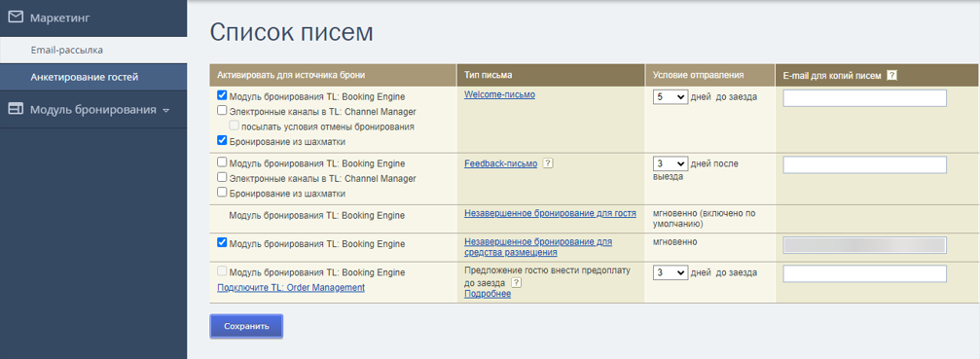980x359 pixels.
Task: Click disabled Booking Engine checkbox in предоплату row
Action: 222,271
